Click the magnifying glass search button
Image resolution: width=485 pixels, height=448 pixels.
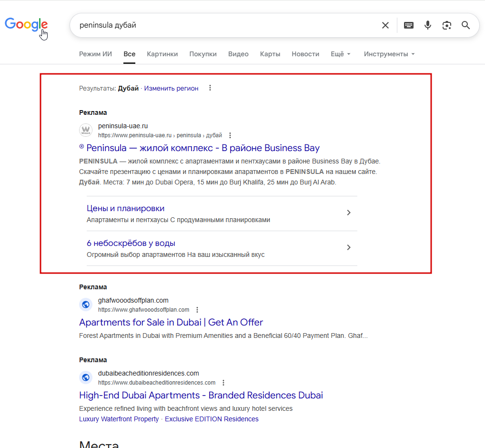coord(466,25)
